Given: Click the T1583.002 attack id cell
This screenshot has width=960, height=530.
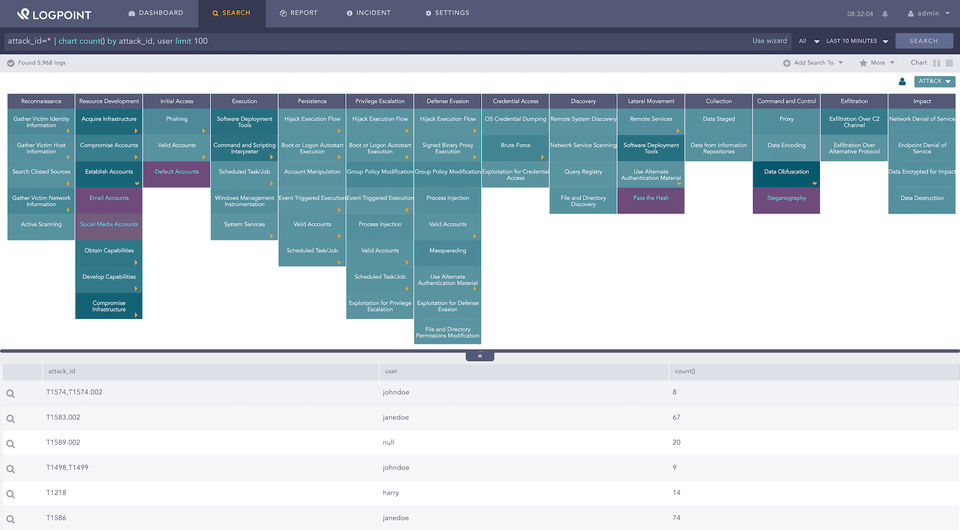Looking at the screenshot, I should [x=63, y=417].
